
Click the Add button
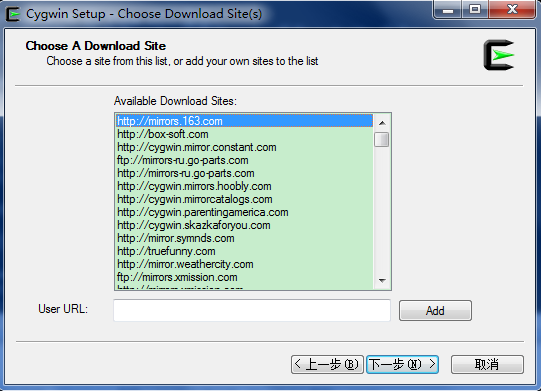pos(435,311)
